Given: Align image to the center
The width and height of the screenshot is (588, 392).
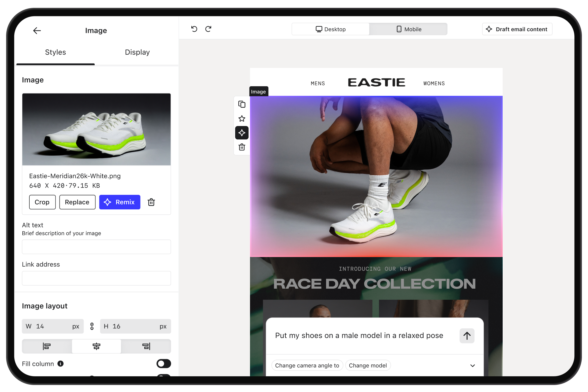Looking at the screenshot, I should pos(96,346).
